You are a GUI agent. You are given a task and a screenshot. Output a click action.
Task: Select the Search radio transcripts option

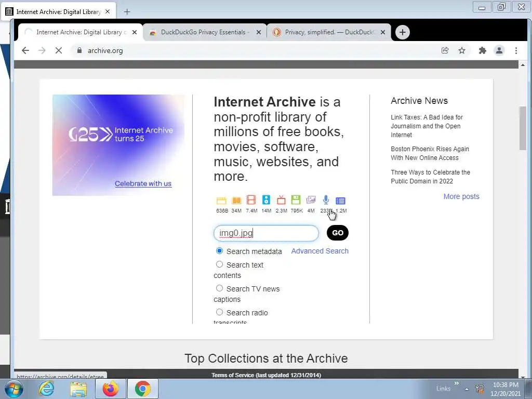pyautogui.click(x=220, y=312)
